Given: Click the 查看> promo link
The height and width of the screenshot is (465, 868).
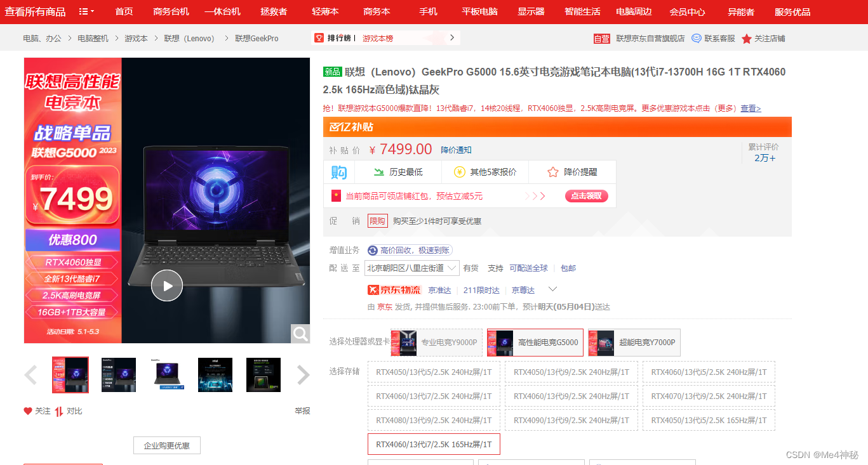Looking at the screenshot, I should [751, 108].
